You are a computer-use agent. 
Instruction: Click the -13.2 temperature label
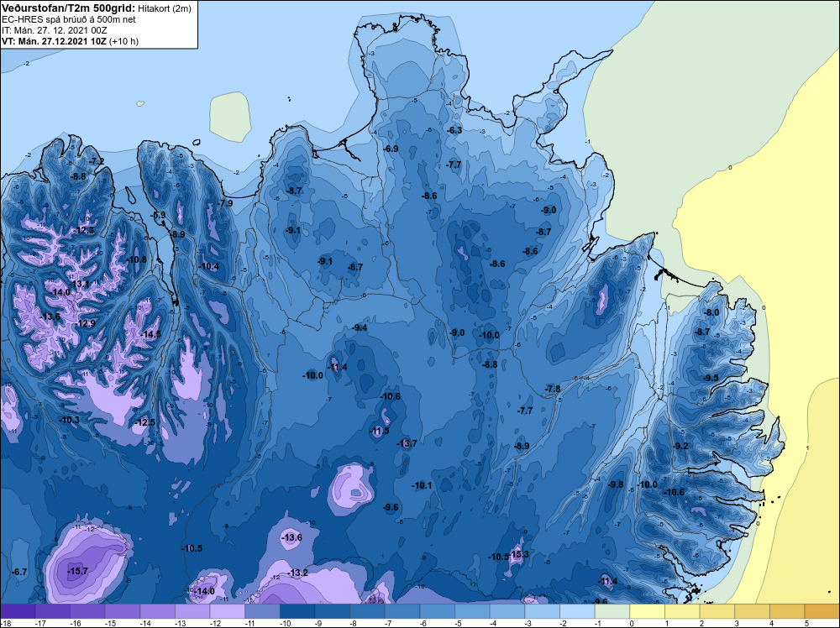click(298, 573)
